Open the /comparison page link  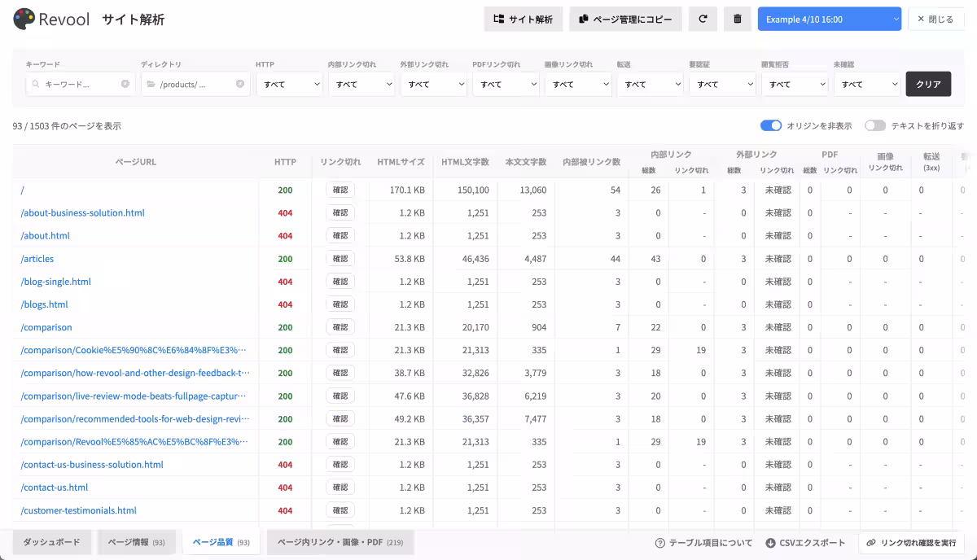[46, 327]
